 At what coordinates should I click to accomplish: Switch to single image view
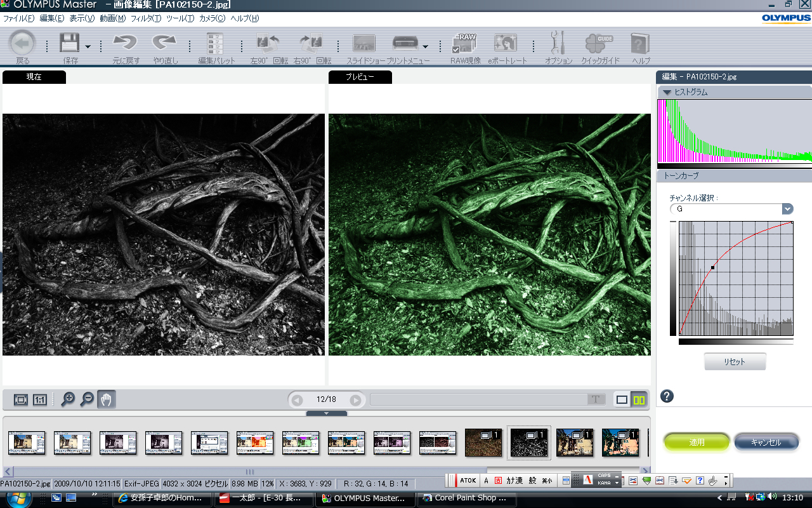622,400
